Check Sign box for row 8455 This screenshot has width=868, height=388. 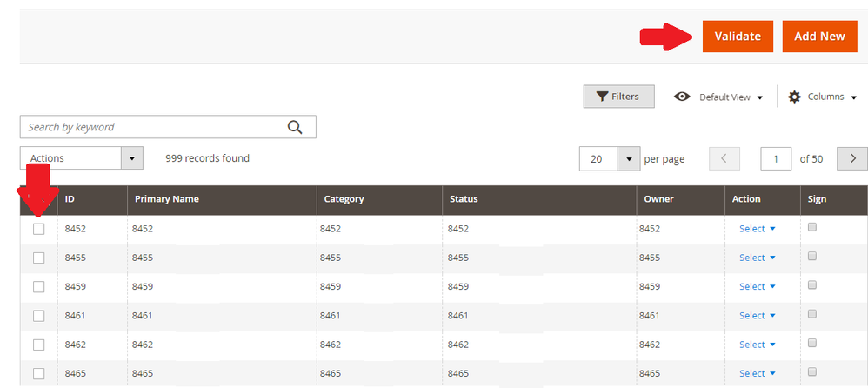point(812,257)
